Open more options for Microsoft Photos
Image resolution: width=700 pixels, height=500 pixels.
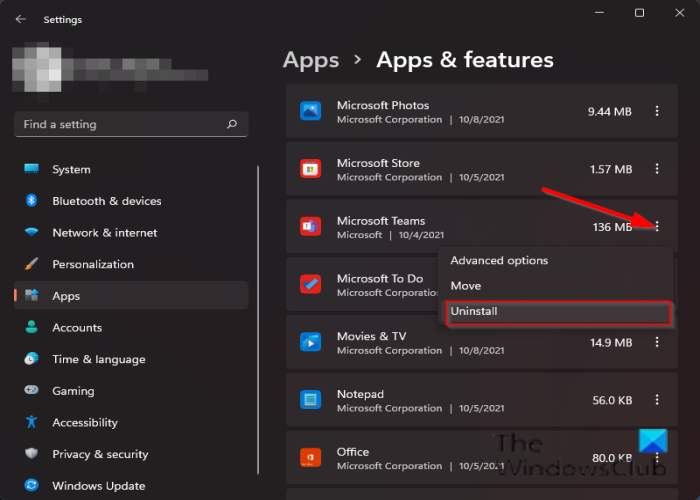point(657,112)
